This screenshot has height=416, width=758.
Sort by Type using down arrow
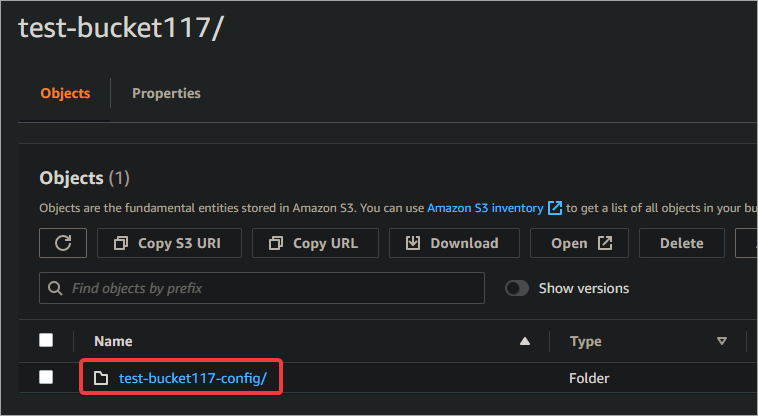(722, 341)
